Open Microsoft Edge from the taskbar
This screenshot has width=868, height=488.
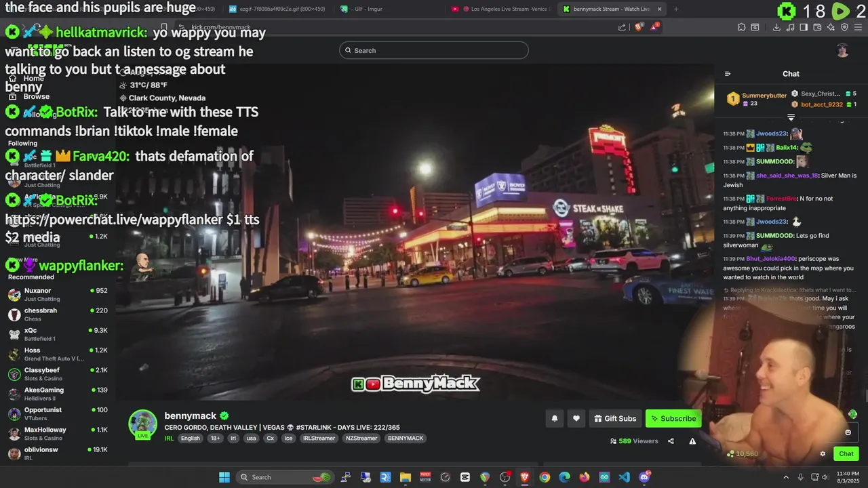pos(564,477)
